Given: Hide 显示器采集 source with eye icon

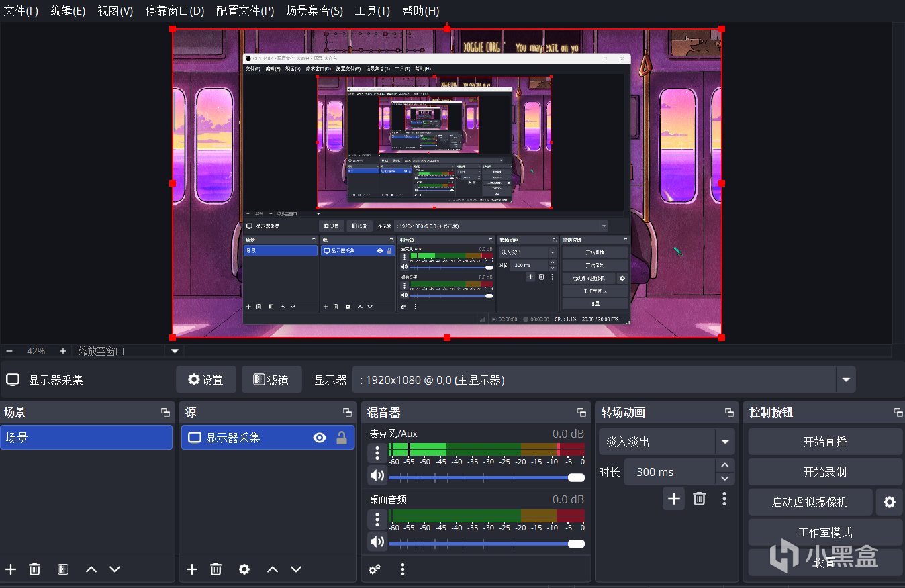Looking at the screenshot, I should click(320, 438).
